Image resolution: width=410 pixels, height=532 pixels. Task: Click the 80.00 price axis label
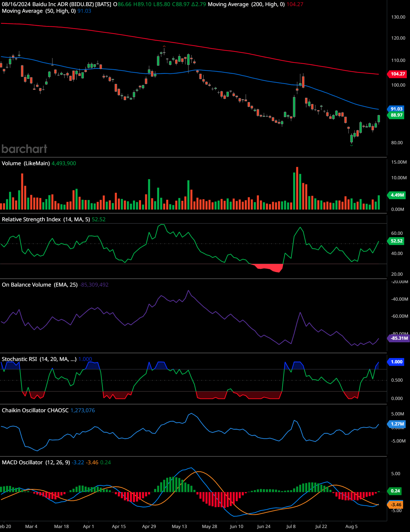coord(397,143)
